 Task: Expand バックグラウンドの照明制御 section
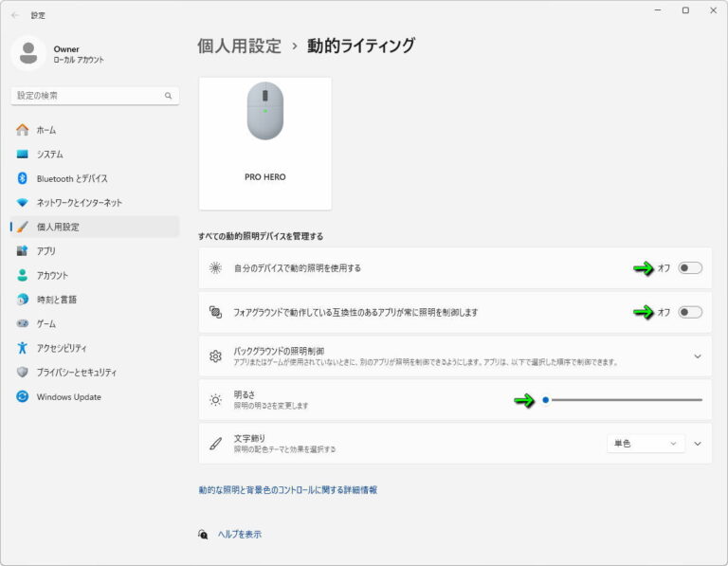tap(698, 356)
